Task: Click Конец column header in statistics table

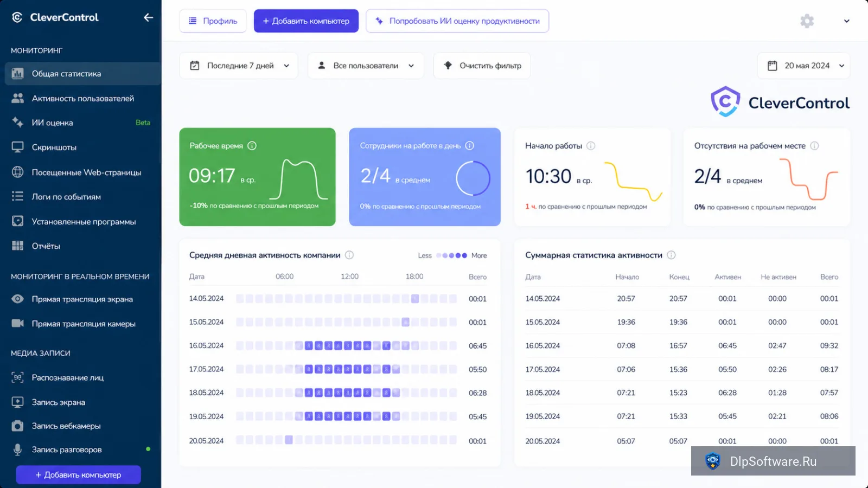Action: [x=679, y=277]
